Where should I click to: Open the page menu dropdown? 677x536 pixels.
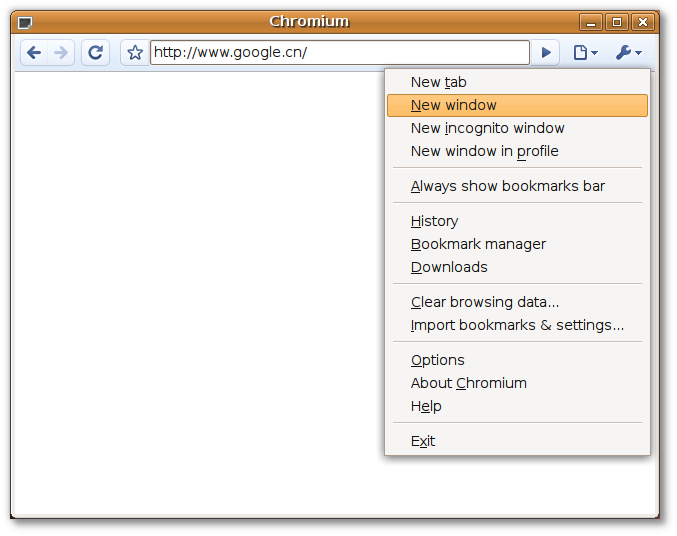[585, 53]
